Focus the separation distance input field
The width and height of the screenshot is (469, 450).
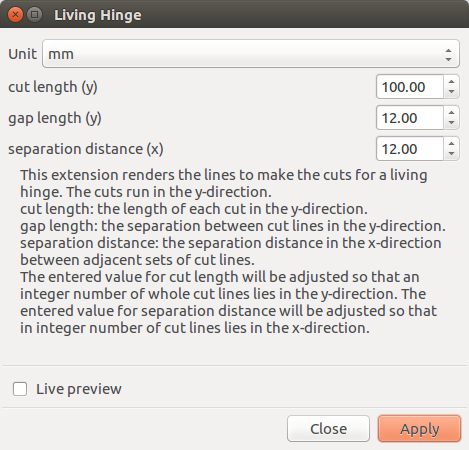click(410, 149)
